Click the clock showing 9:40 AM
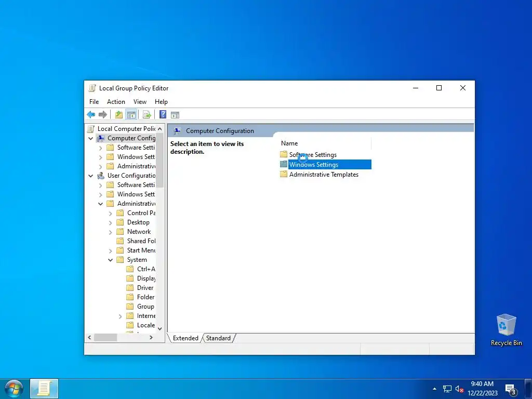The height and width of the screenshot is (399, 532). tap(482, 384)
